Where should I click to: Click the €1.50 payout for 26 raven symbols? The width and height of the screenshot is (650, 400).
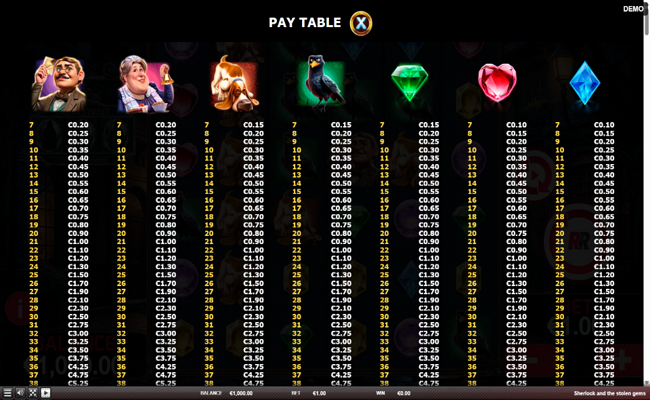pyautogui.click(x=341, y=284)
